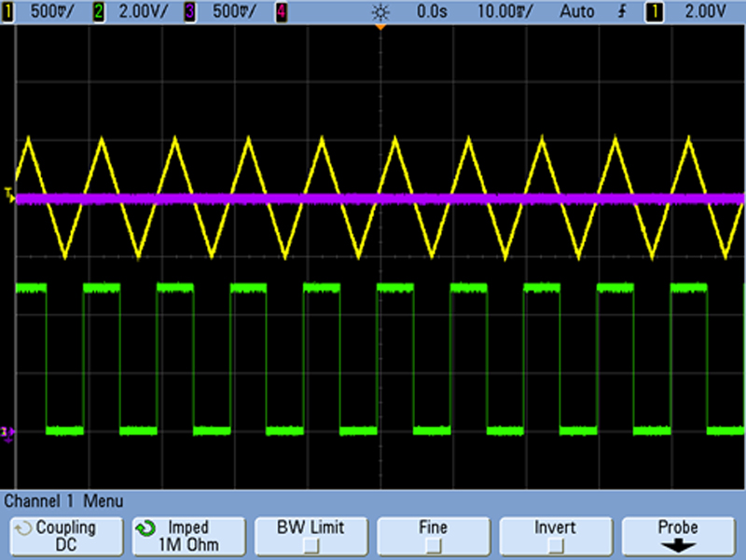Select the Channel 3 badge showing 500mV/
Viewport: 746px width, 560px height.
pos(189,12)
